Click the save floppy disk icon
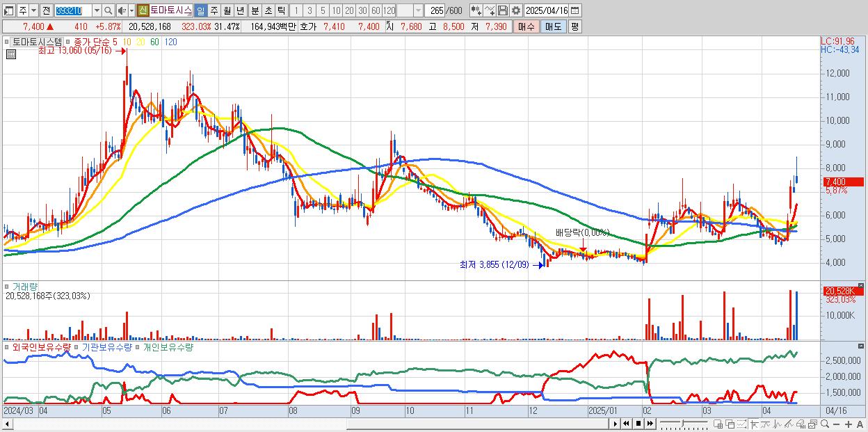 coord(503,10)
